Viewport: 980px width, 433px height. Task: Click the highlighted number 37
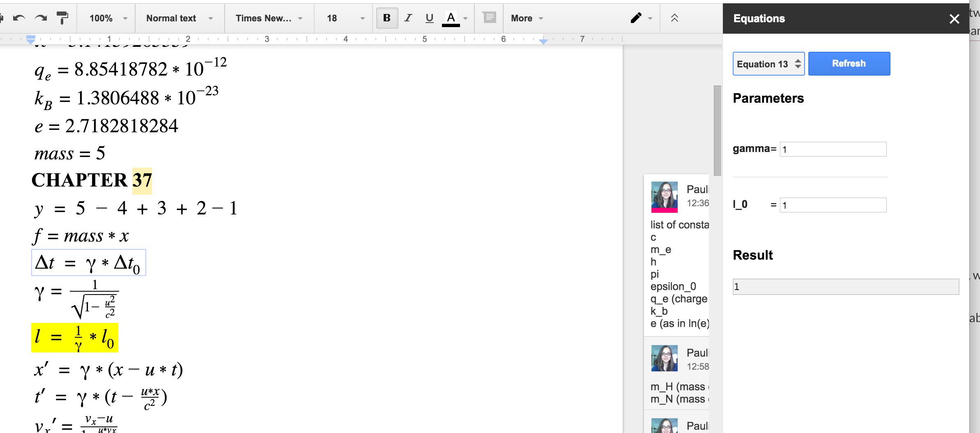pos(142,180)
